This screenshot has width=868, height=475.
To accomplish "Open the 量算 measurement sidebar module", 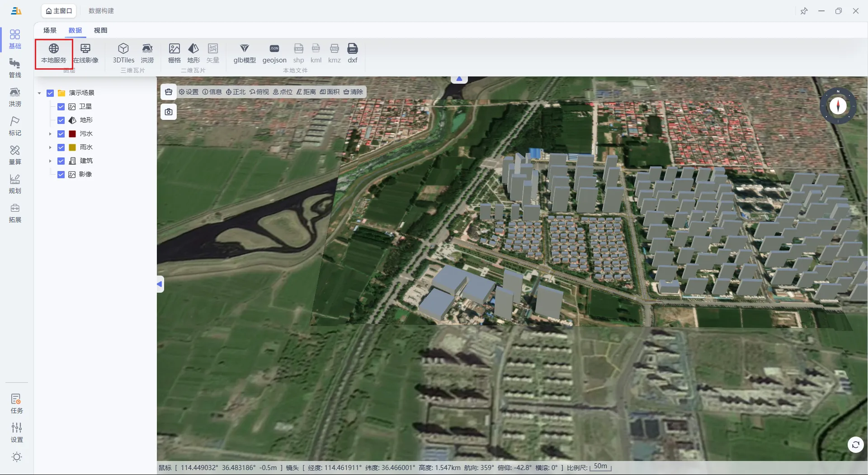I will (x=15, y=155).
